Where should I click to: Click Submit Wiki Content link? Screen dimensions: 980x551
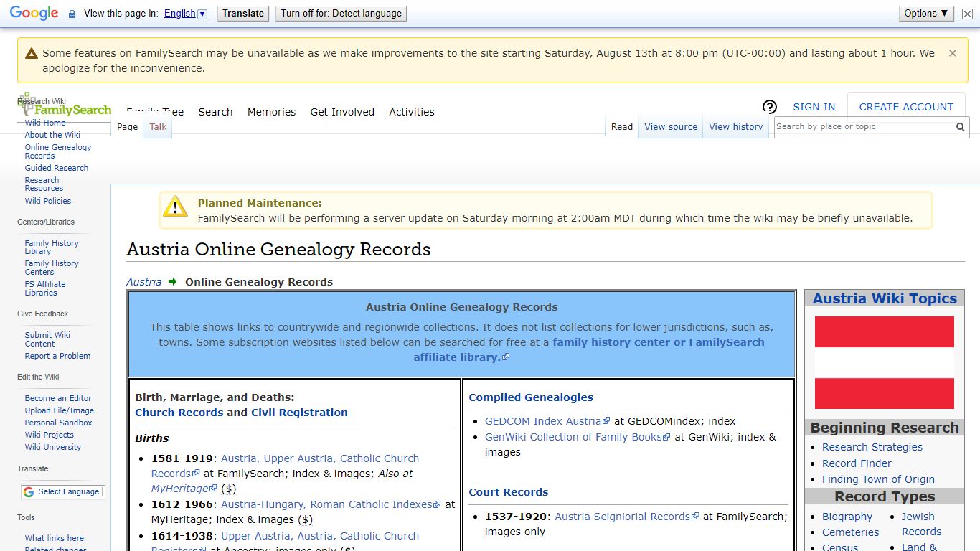[x=47, y=339]
